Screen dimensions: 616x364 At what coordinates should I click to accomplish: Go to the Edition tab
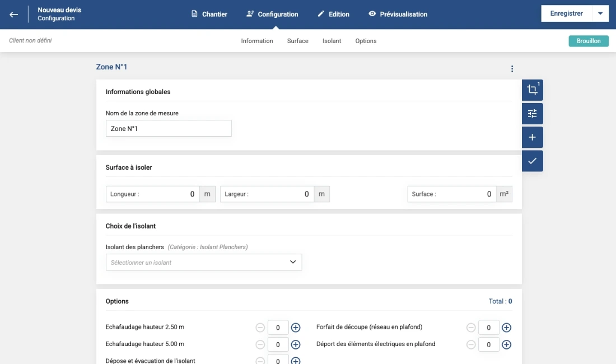point(333,14)
